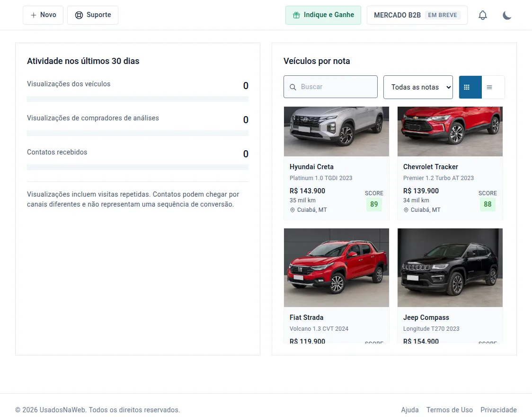Click the Mercado B2B button

point(417,15)
